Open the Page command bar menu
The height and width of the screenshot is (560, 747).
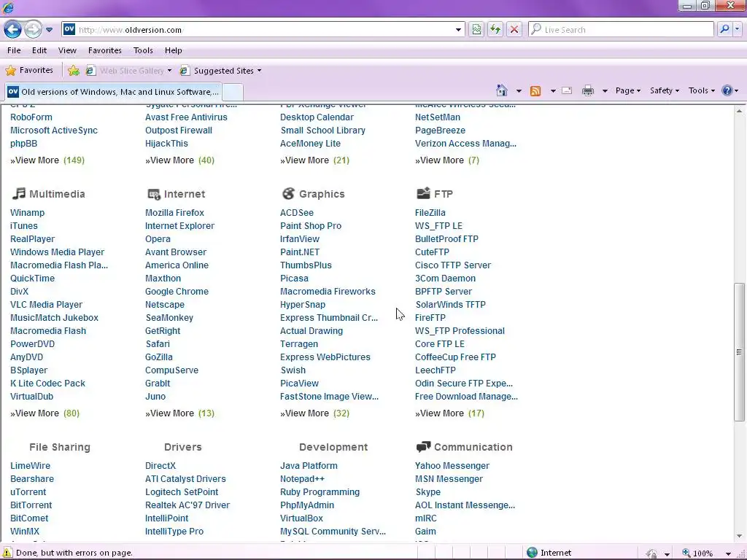[628, 90]
